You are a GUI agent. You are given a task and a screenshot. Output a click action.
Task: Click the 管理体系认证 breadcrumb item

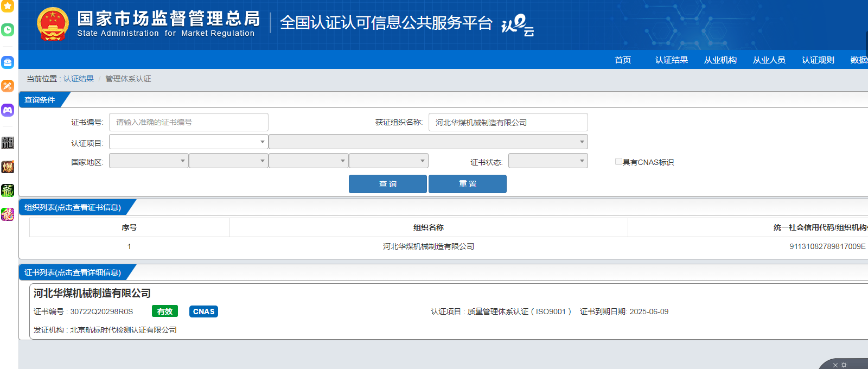(x=128, y=79)
